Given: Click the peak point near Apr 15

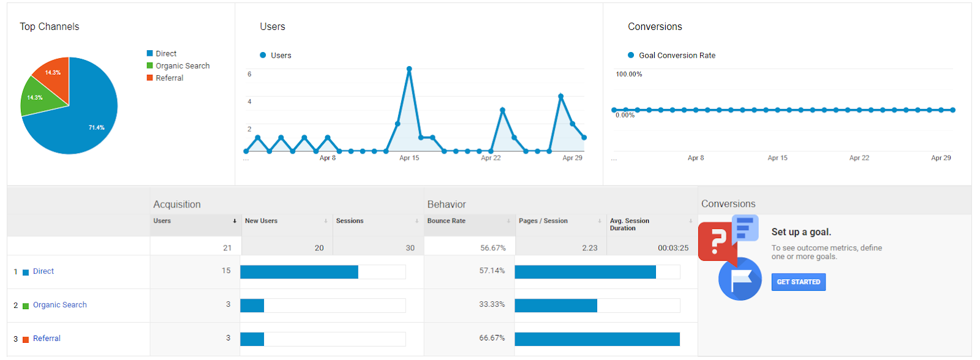Looking at the screenshot, I should [x=409, y=69].
